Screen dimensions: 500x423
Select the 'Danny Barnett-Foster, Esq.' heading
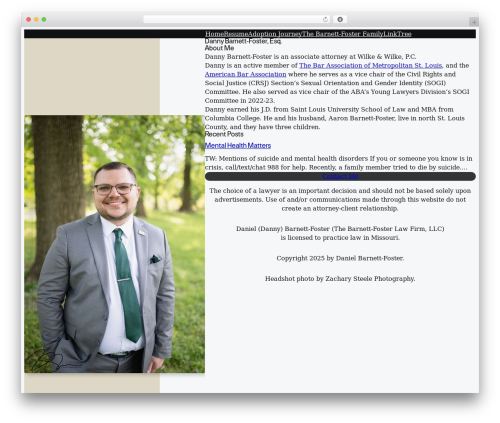(x=243, y=41)
